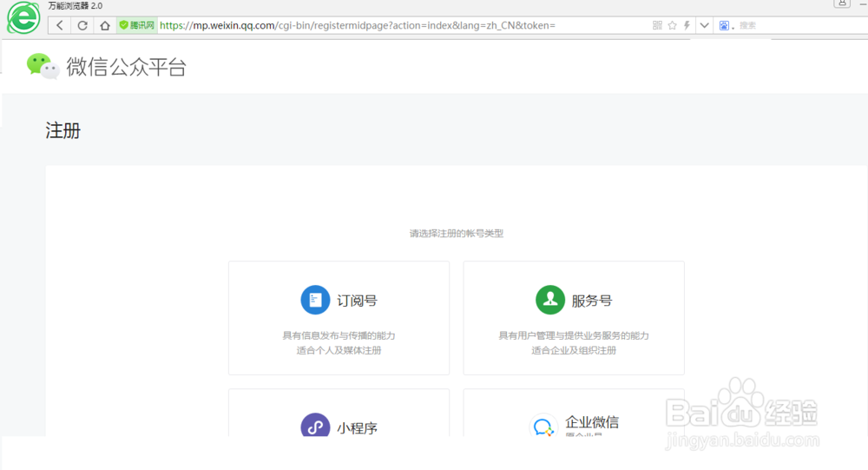Bookmark this page with the star icon
This screenshot has width=868, height=470.
[x=672, y=25]
